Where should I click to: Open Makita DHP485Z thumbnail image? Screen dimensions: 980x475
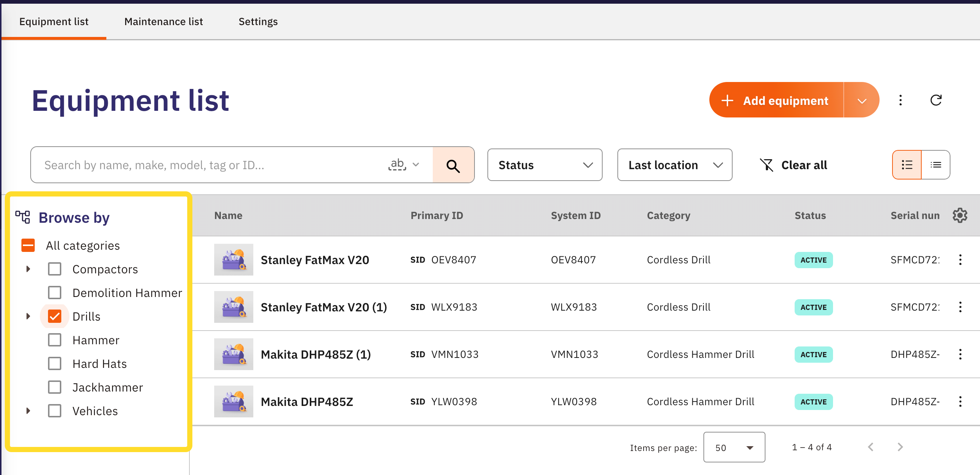coord(234,401)
